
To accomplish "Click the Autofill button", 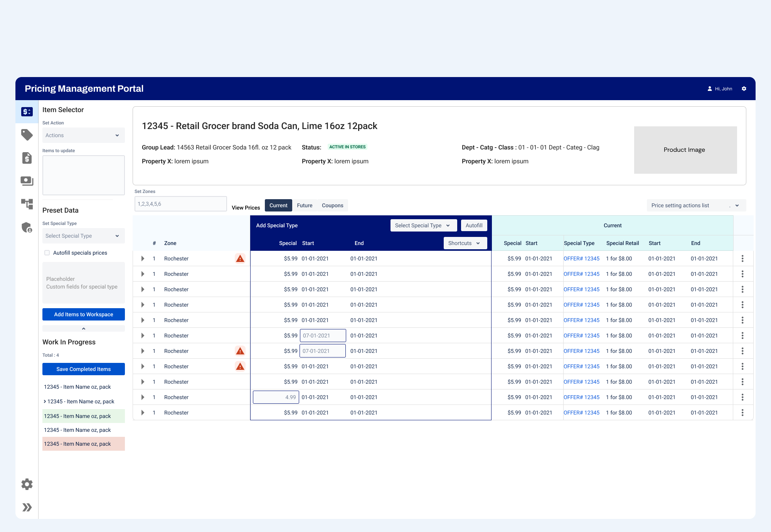I will coord(474,225).
